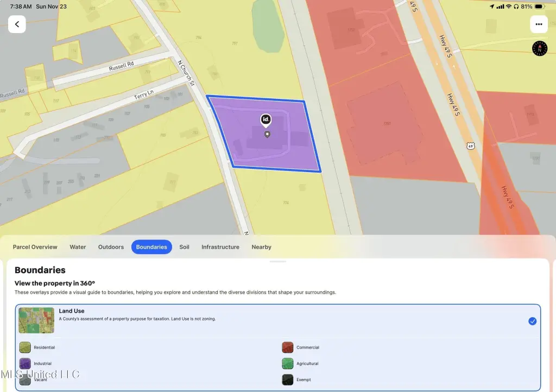Uncheck the Land Use overlay checkmark

[532, 321]
